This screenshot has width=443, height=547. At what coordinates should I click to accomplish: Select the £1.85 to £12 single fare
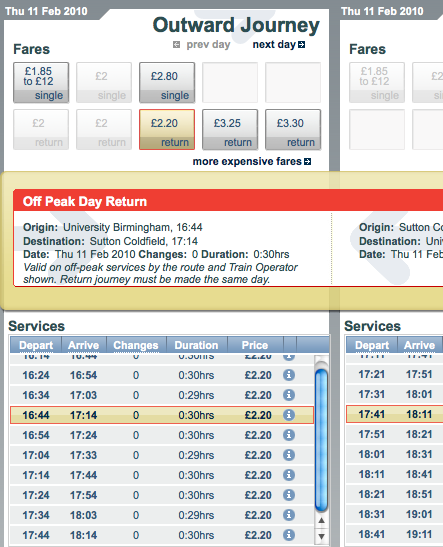point(41,83)
